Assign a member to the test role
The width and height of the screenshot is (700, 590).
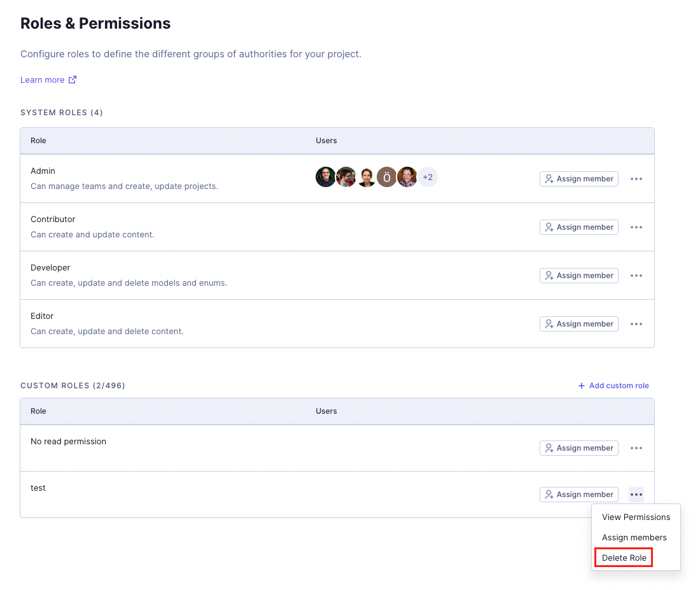coord(578,495)
